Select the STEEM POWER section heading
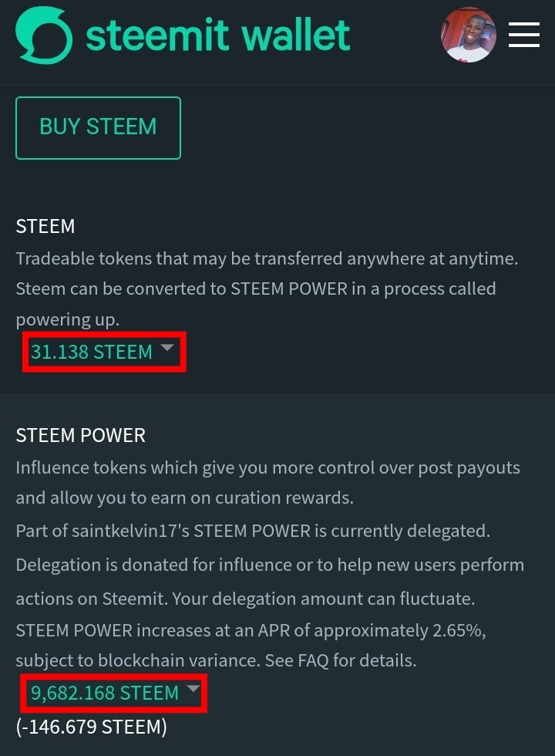This screenshot has height=756, width=555. click(x=81, y=435)
